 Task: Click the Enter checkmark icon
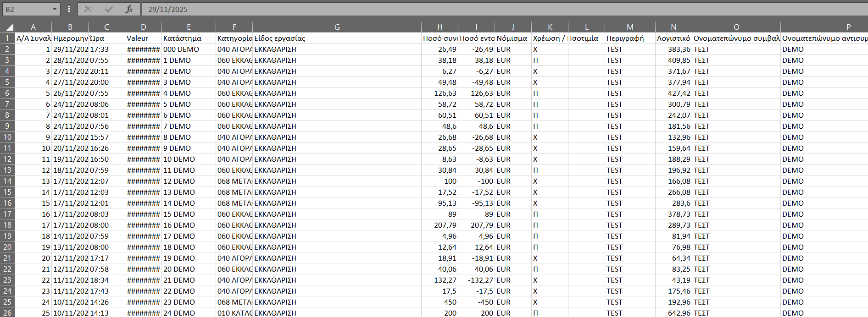[109, 9]
